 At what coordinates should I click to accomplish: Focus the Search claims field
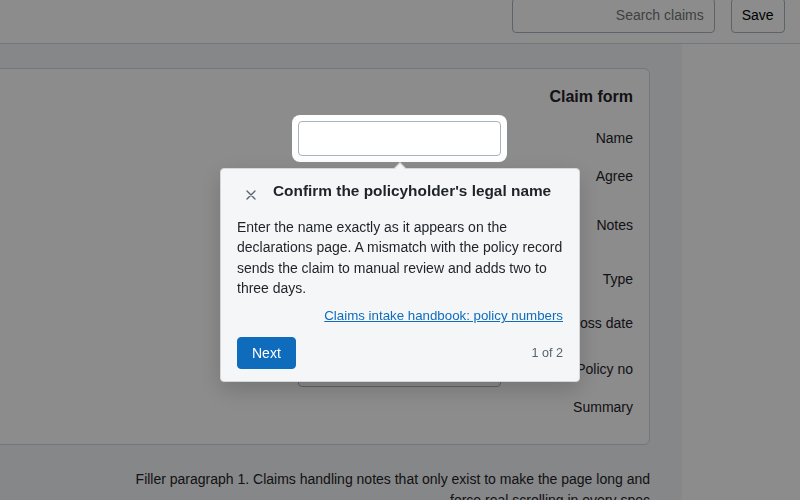click(613, 15)
